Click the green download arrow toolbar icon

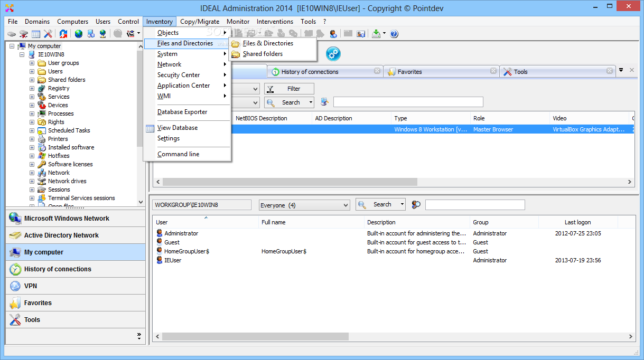click(376, 34)
